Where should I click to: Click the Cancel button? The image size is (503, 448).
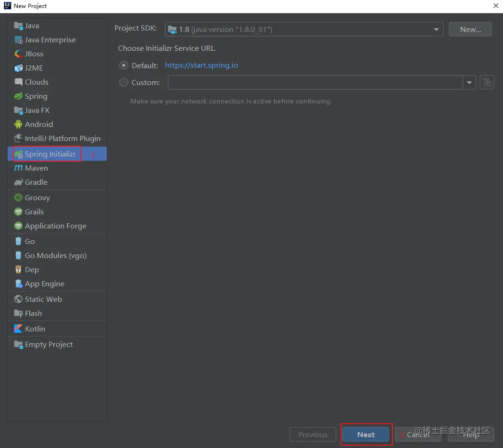coord(418,434)
